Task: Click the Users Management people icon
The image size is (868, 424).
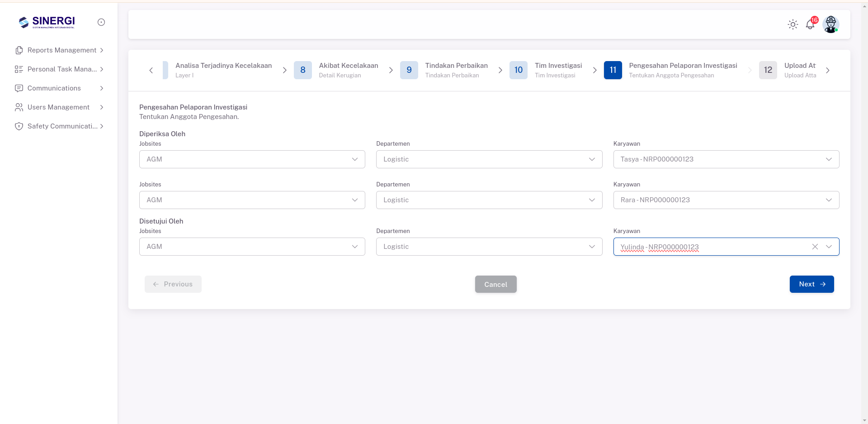Action: pyautogui.click(x=19, y=107)
